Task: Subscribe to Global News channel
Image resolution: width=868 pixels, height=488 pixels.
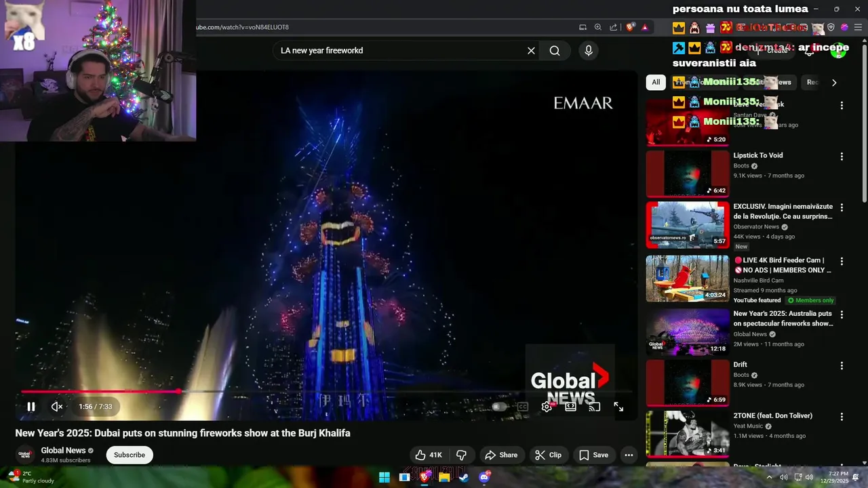Action: pos(130,455)
